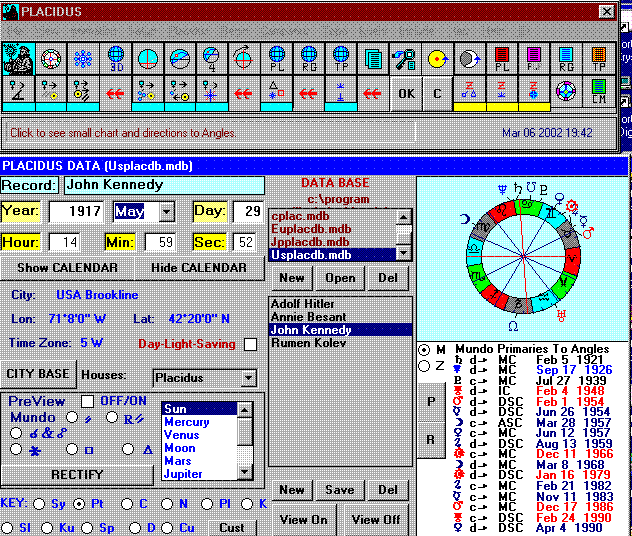The image size is (632, 536).
Task: Click the Show CALENDAR button
Action: click(x=67, y=268)
